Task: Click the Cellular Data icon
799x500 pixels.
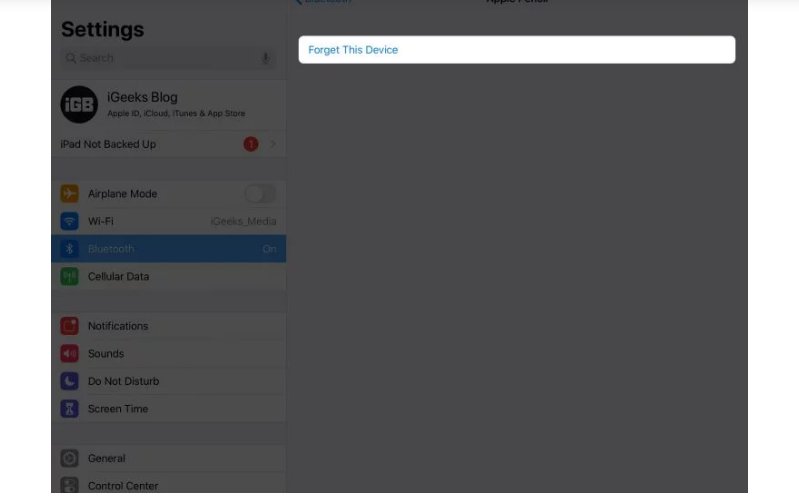Action: pos(70,276)
